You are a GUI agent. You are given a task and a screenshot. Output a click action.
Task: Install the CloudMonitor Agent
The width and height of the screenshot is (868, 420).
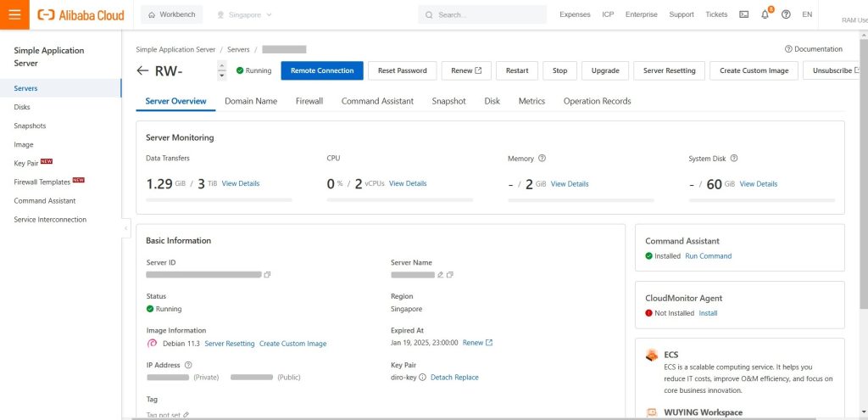coord(708,313)
